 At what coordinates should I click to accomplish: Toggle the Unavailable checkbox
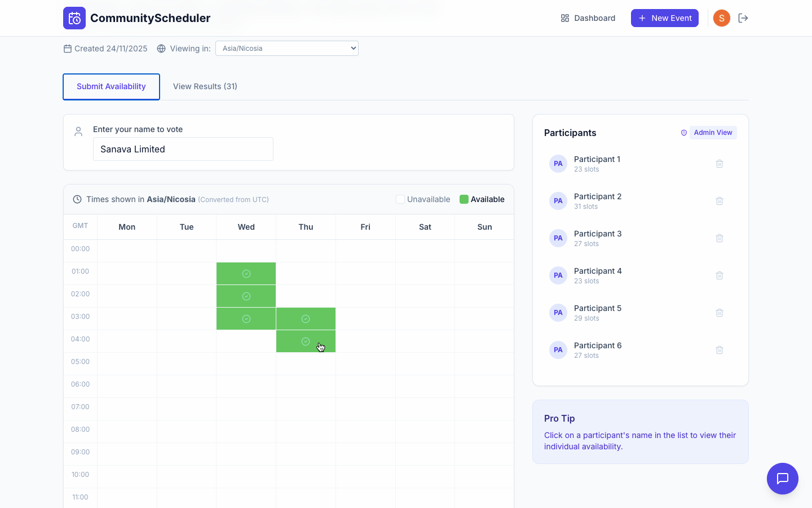click(x=400, y=199)
